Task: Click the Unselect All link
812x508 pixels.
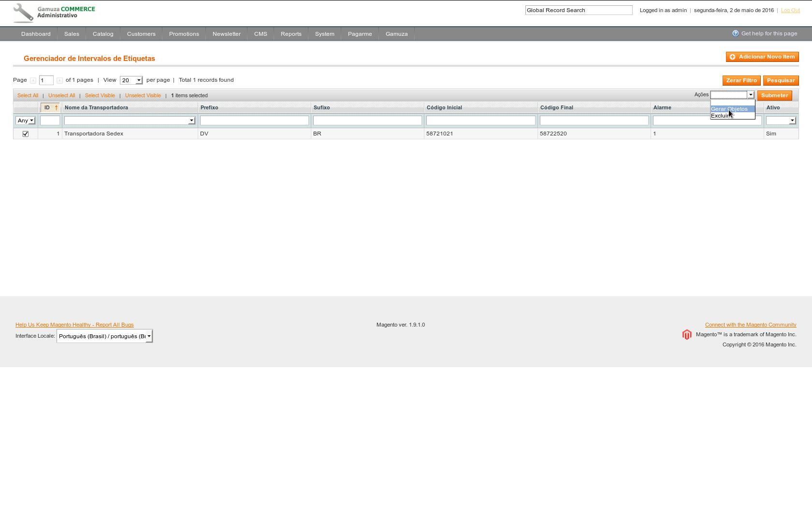Action: [62, 96]
